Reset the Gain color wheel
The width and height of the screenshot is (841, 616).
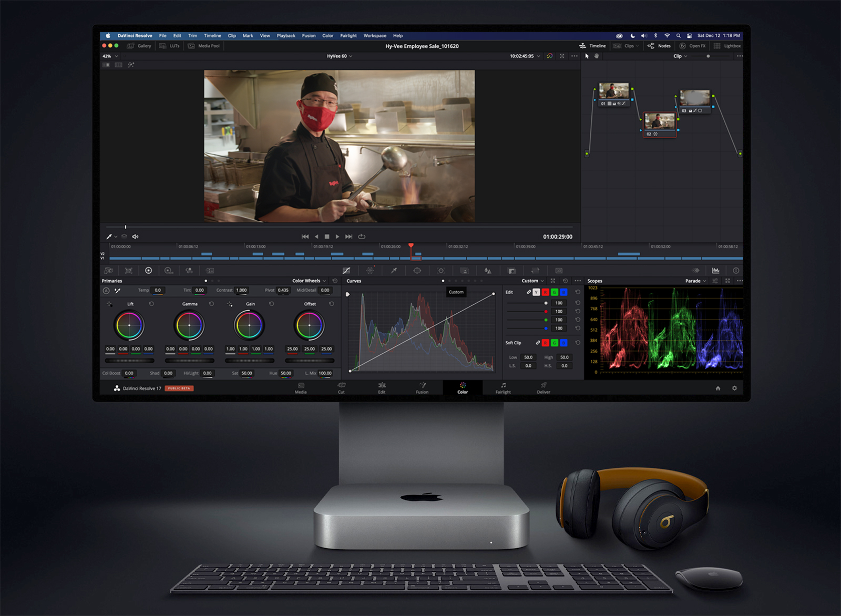[271, 304]
